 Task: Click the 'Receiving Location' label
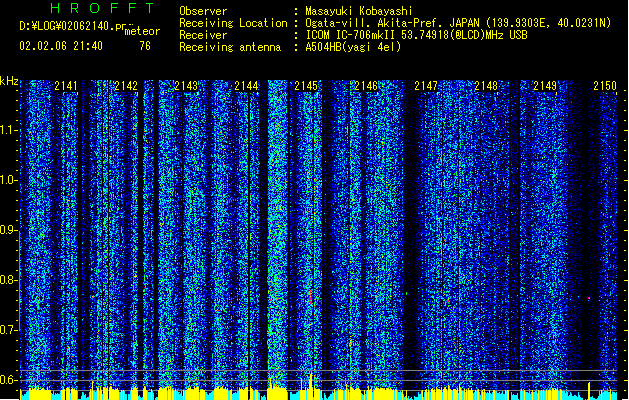233,23
